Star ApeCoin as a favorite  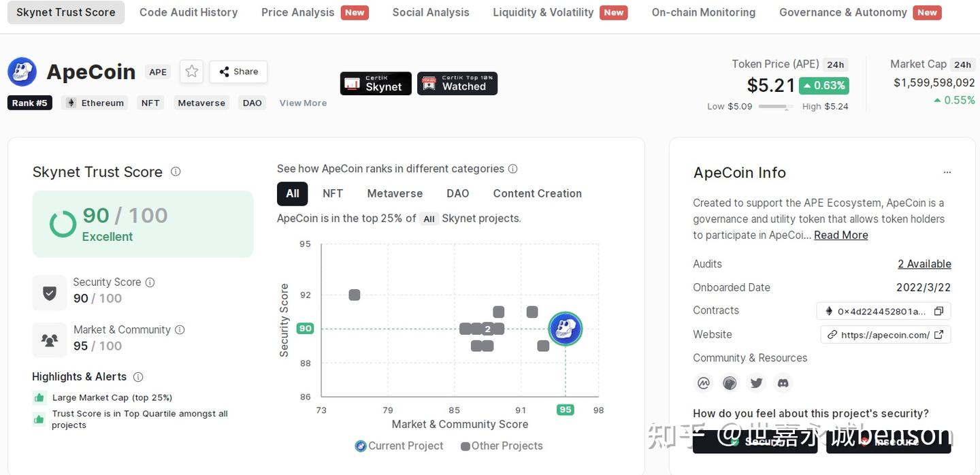[192, 71]
